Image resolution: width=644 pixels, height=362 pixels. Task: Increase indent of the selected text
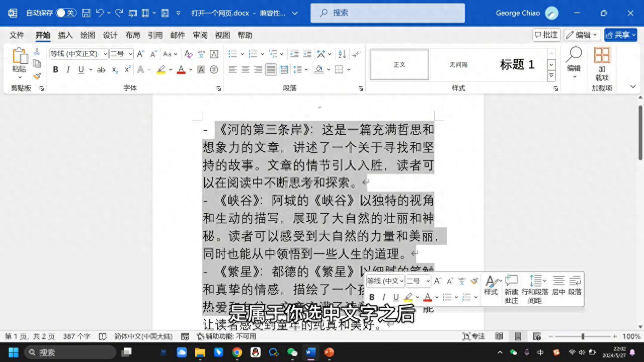pyautogui.click(x=307, y=54)
